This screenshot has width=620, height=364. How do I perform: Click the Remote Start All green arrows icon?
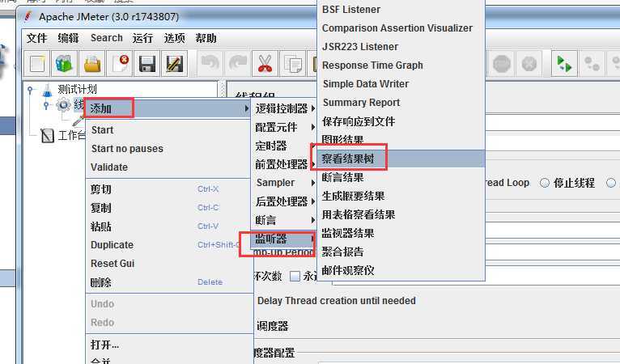pyautogui.click(x=564, y=64)
